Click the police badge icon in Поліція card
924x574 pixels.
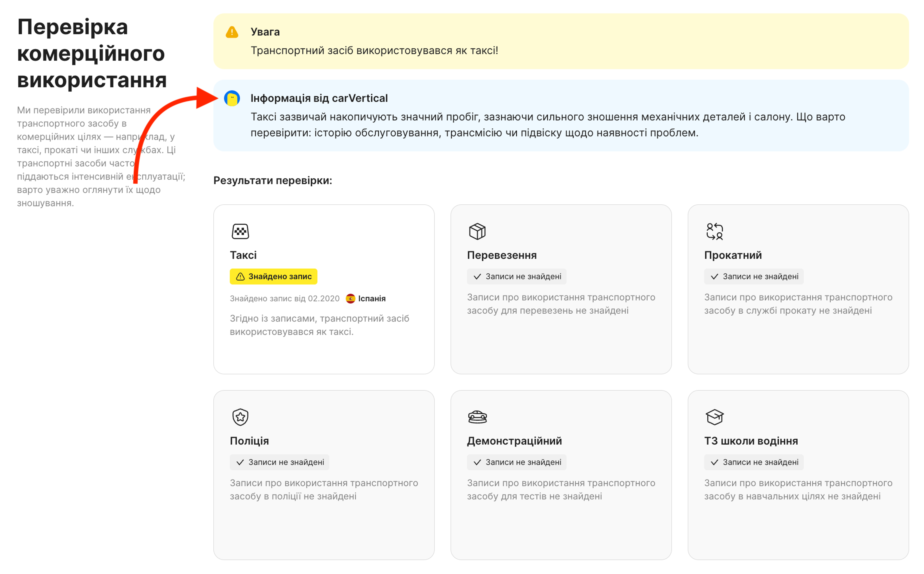240,417
